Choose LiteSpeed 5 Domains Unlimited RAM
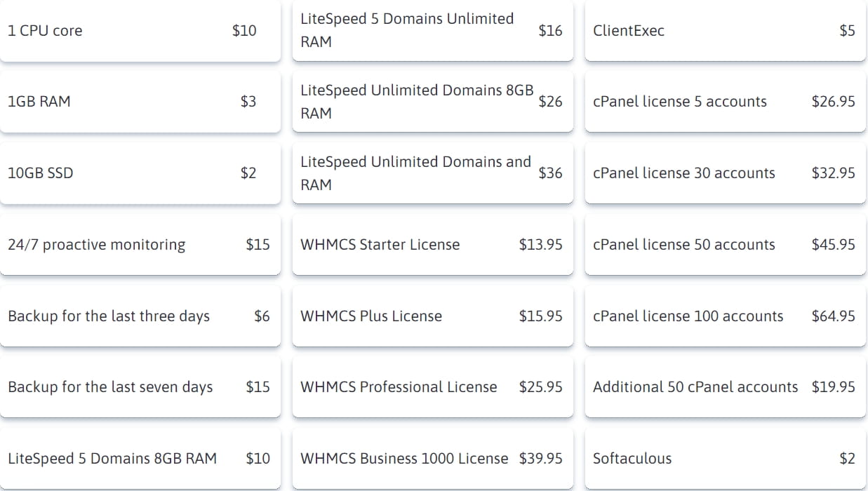868x491 pixels. pyautogui.click(x=432, y=31)
